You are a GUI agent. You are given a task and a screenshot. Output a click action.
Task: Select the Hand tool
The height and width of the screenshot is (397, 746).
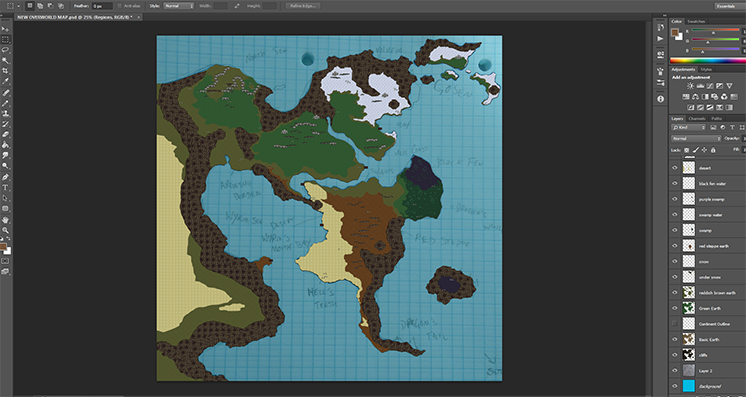[x=5, y=219]
